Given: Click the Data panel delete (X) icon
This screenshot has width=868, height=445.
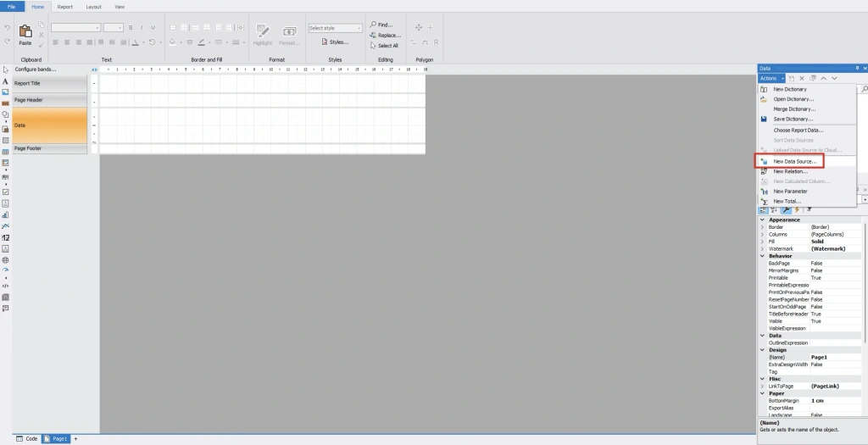Looking at the screenshot, I should point(802,79).
